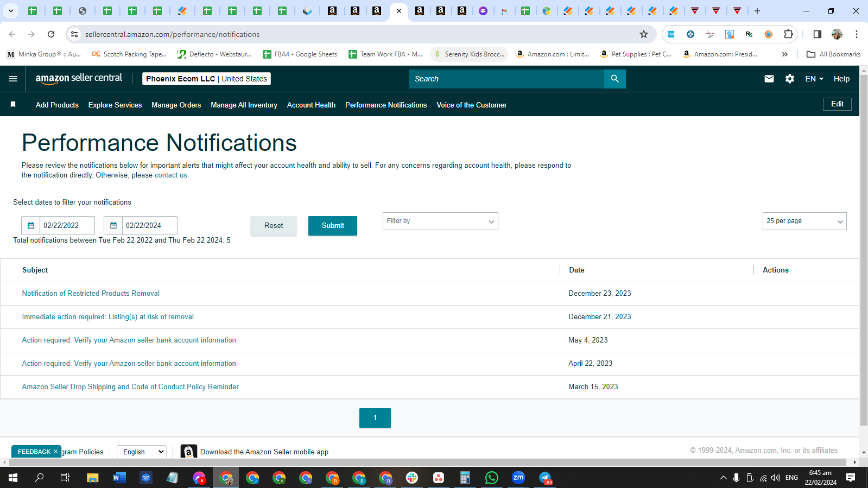Open Voice of the Customer
The height and width of the screenshot is (488, 868).
[x=471, y=105]
